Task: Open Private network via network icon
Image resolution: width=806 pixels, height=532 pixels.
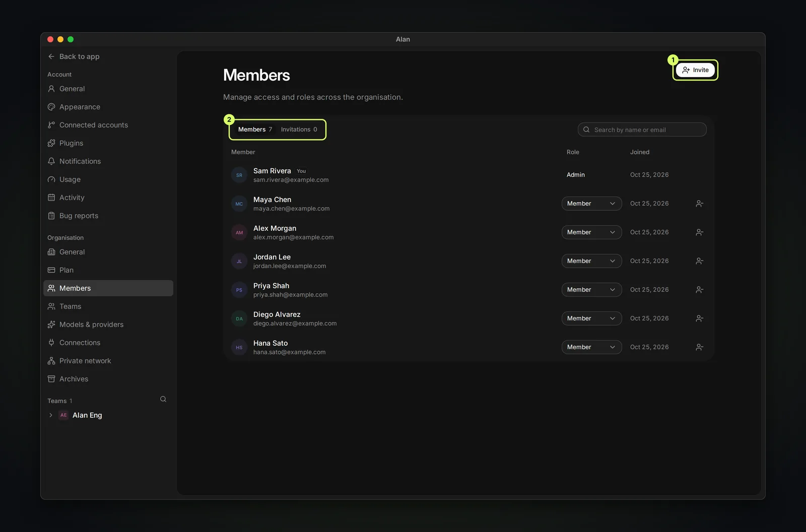Action: (x=51, y=361)
